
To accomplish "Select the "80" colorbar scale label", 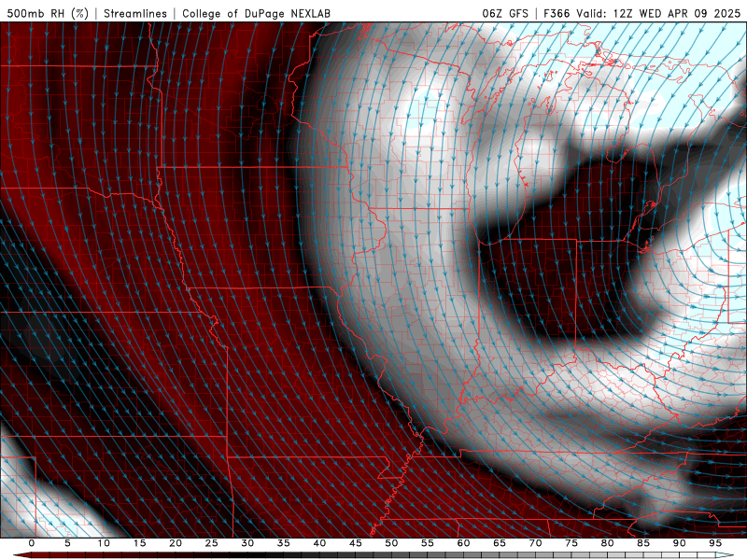I will (x=608, y=543).
